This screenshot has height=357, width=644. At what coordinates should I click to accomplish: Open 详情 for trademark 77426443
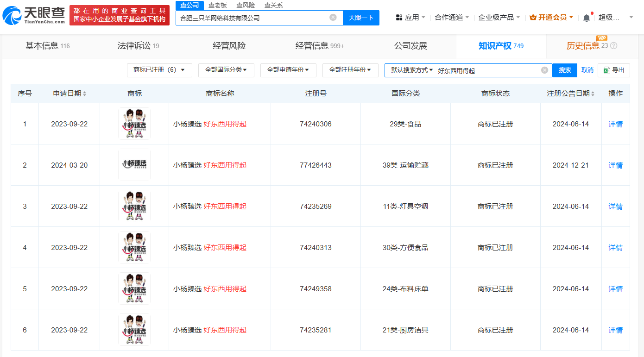click(x=615, y=165)
